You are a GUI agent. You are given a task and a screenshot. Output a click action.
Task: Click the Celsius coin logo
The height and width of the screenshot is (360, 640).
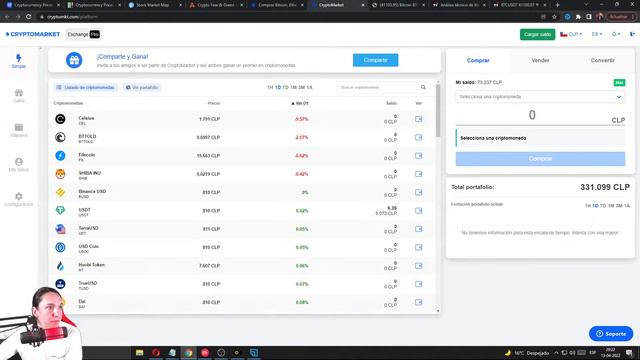(60, 119)
